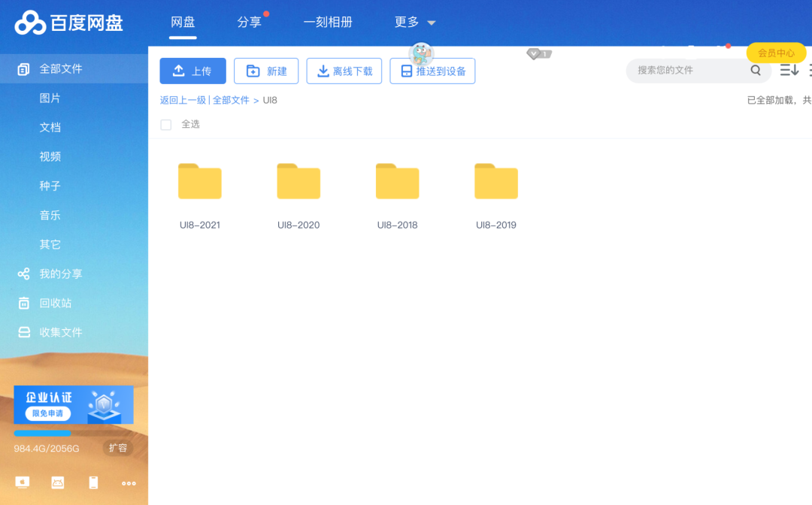Open the 企业认证 promotional banner

[x=74, y=404]
